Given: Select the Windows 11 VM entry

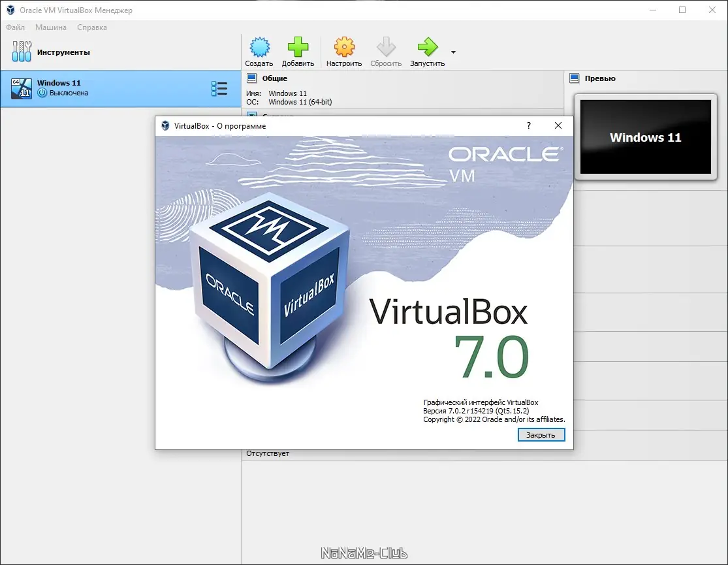Looking at the screenshot, I should pyautogui.click(x=120, y=88).
